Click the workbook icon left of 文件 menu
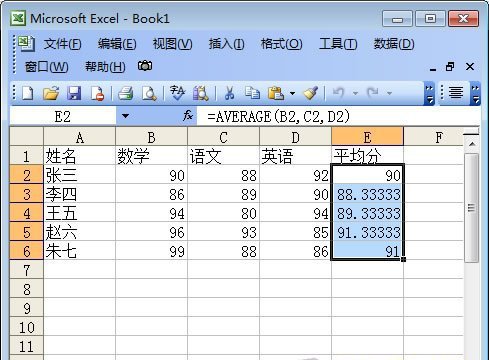The width and height of the screenshot is (489, 360). coord(26,43)
